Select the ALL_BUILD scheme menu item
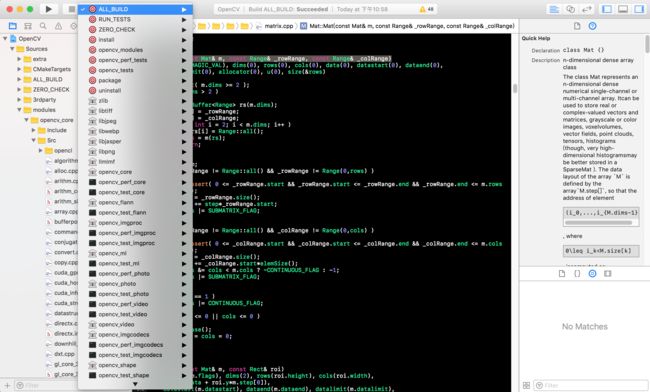The height and width of the screenshot is (392, 650). 135,9
